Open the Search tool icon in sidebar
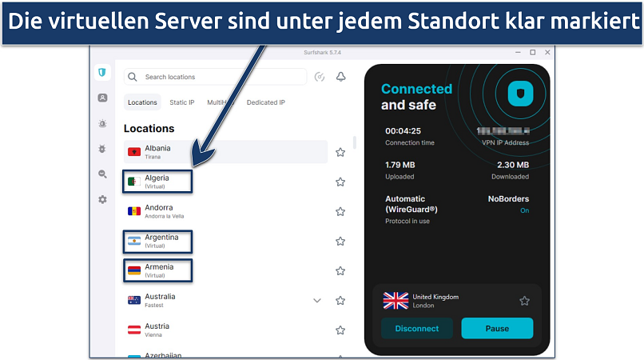The width and height of the screenshot is (644, 360). point(102,174)
